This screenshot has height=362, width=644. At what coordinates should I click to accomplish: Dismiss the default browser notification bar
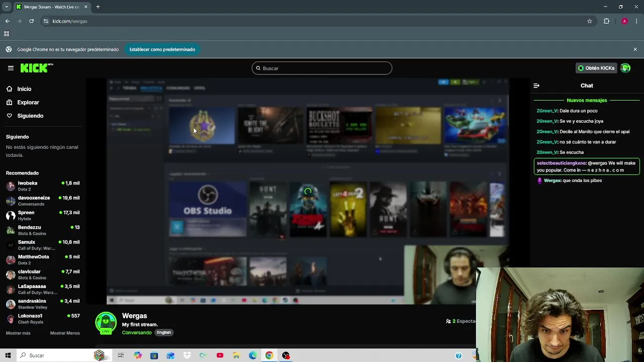(635, 49)
